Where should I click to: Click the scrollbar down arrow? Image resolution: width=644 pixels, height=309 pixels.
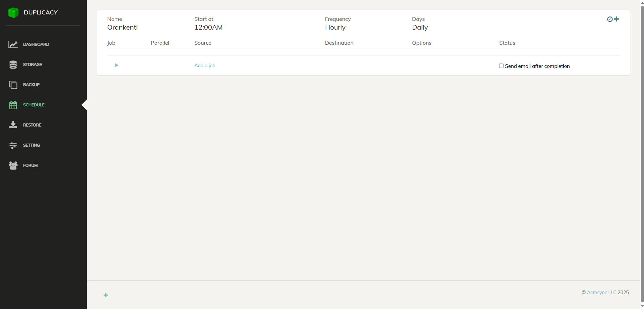(x=642, y=306)
